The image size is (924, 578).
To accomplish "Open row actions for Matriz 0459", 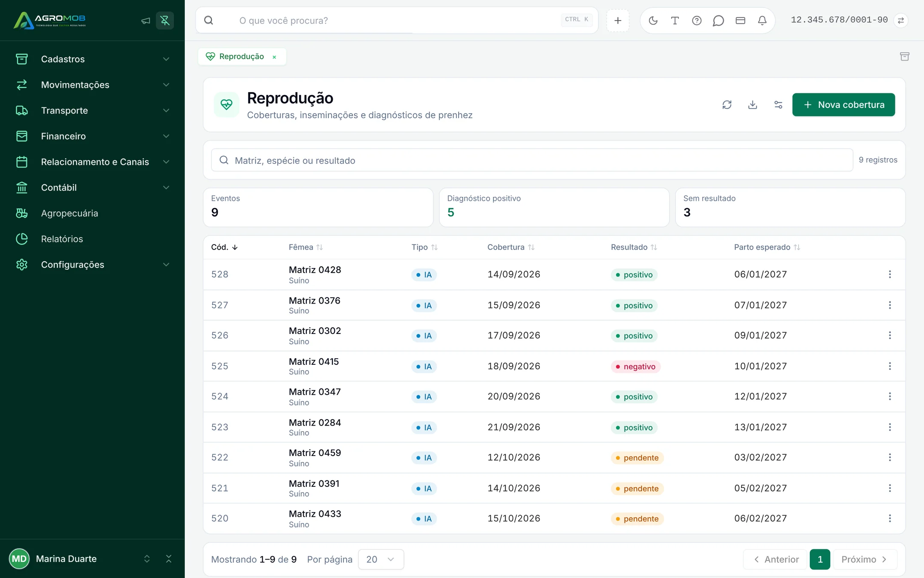I will click(x=890, y=458).
